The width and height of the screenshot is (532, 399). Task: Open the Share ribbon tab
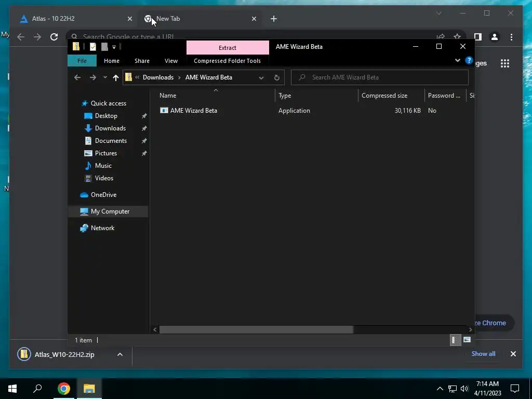pyautogui.click(x=142, y=61)
